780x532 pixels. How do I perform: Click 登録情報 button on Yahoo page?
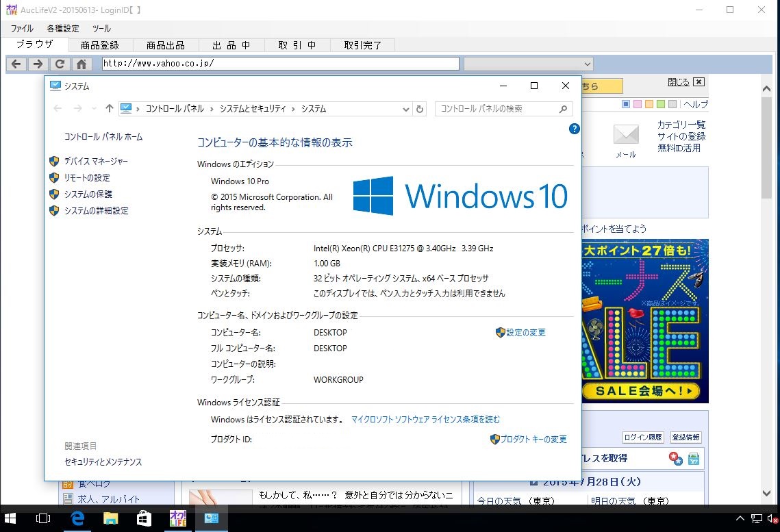pos(686,438)
